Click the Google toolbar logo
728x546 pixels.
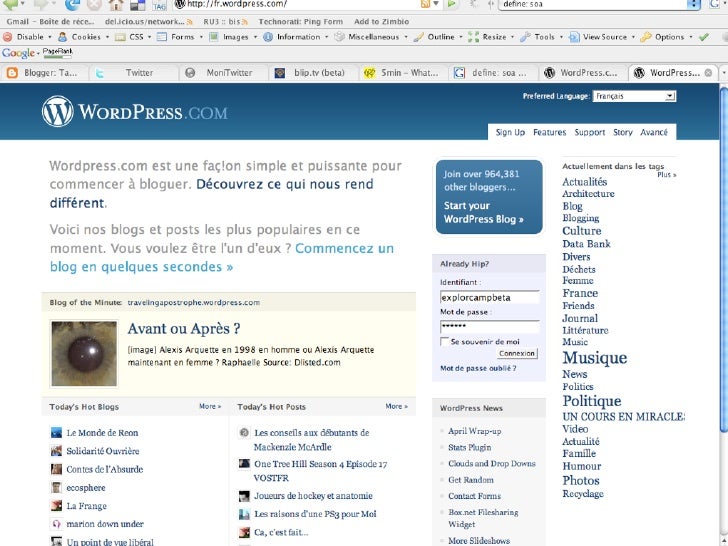pos(18,53)
